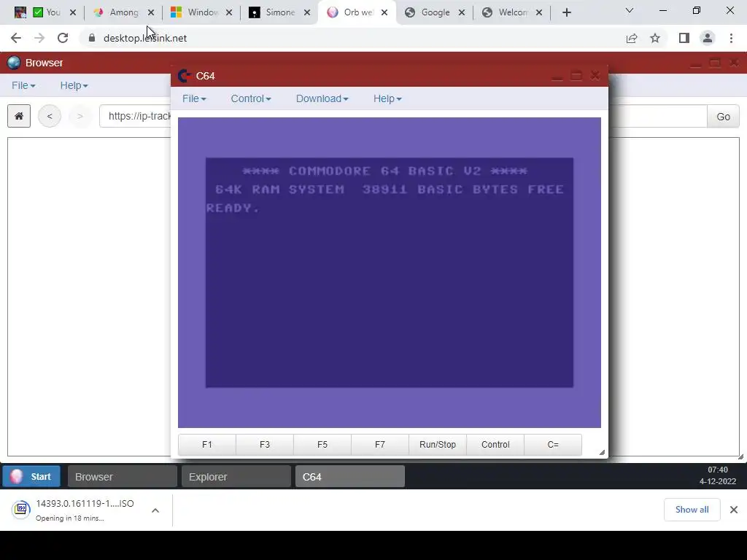The height and width of the screenshot is (560, 747).
Task: Click the back arrow in Browser window
Action: pyautogui.click(x=50, y=116)
